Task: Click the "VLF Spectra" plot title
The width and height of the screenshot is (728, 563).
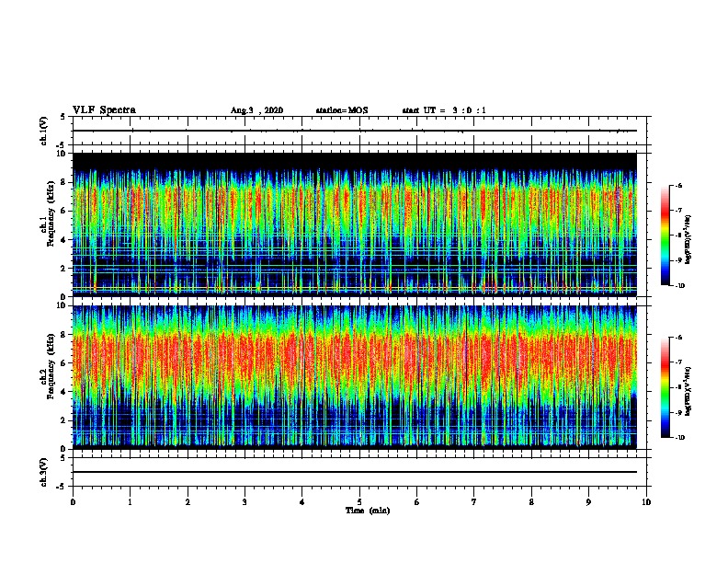Action: (104, 110)
